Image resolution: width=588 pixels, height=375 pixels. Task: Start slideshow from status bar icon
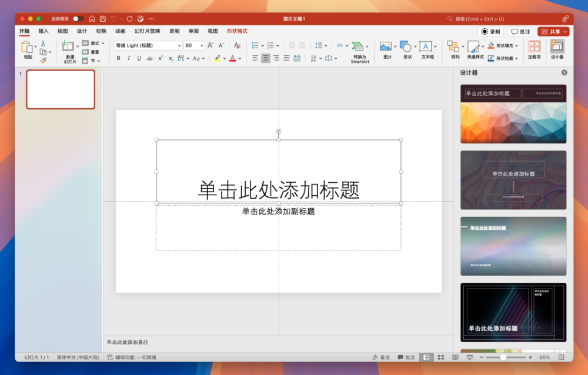click(x=469, y=357)
